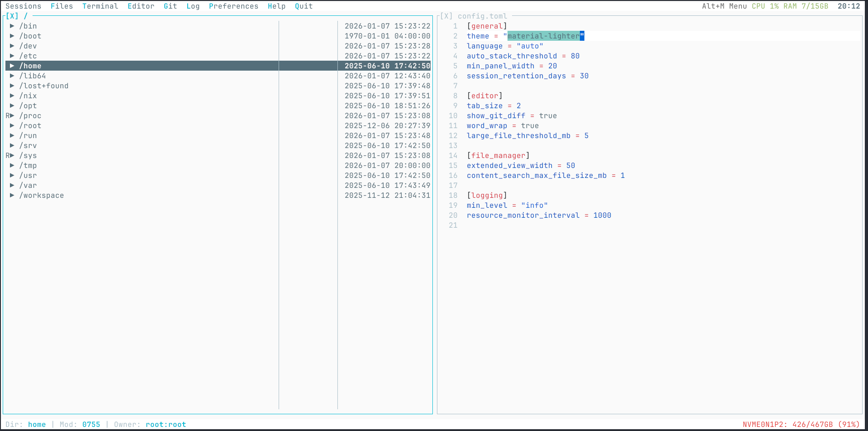Open the Sessions menu
Image resolution: width=868 pixels, height=431 pixels.
24,6
